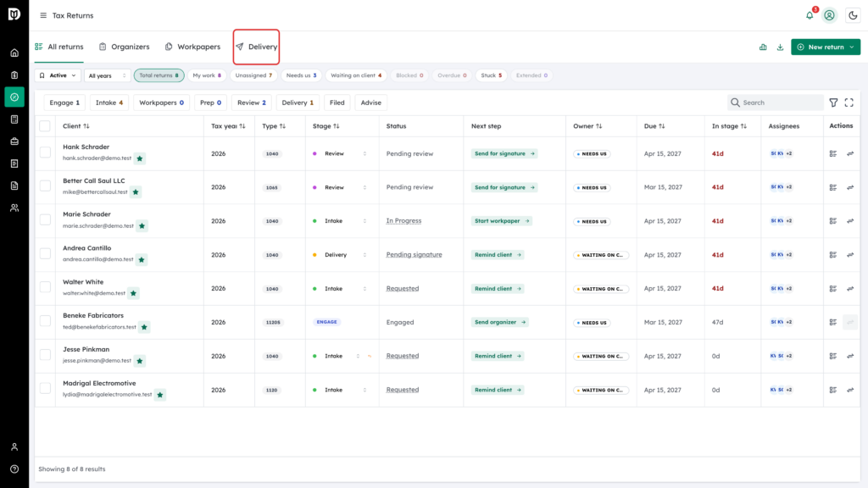868x488 pixels.
Task: Open the users icon in sidebar
Action: (14, 208)
